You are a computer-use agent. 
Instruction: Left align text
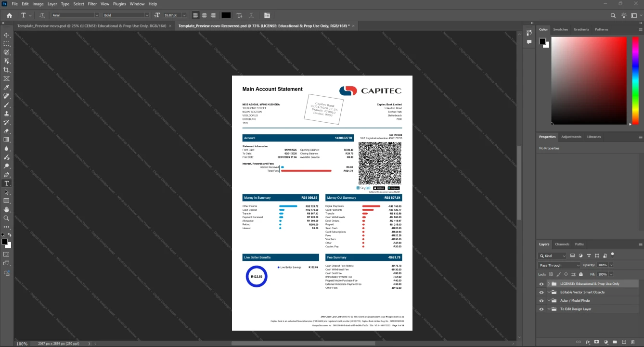tap(195, 15)
